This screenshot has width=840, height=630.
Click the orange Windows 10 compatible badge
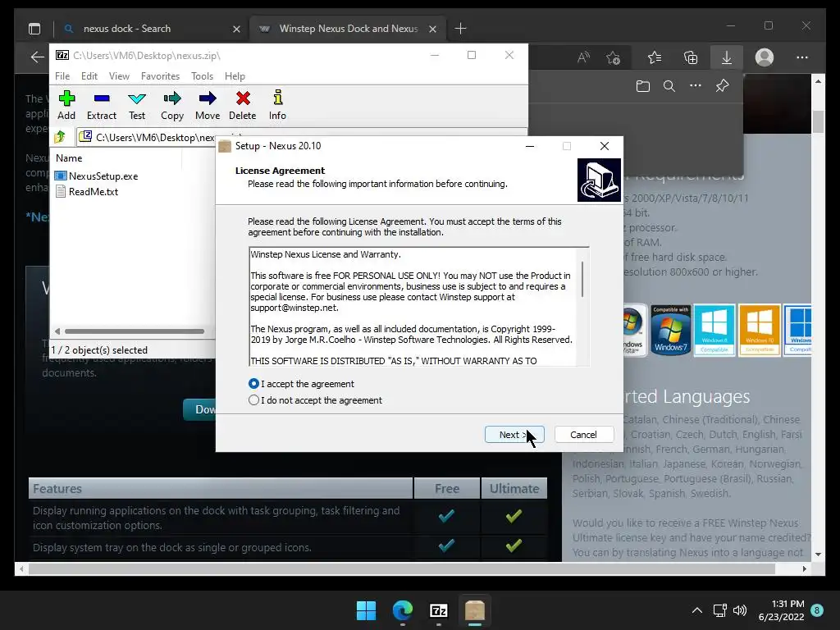759,330
